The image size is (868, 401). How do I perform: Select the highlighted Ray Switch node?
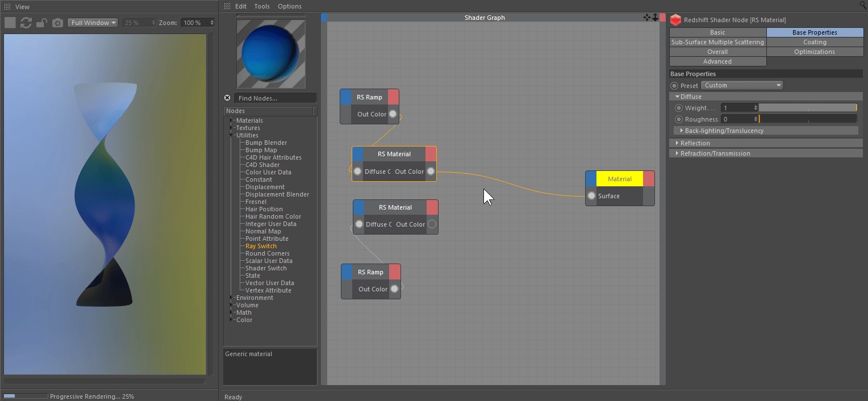(x=261, y=246)
